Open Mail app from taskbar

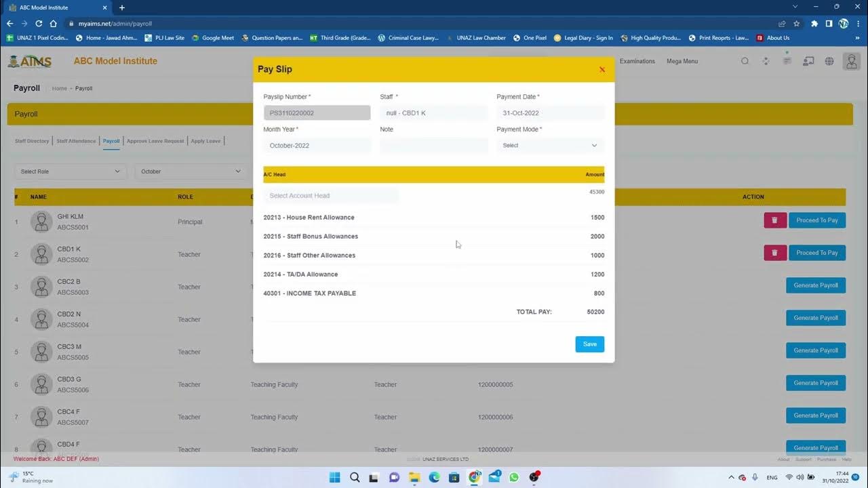494,477
